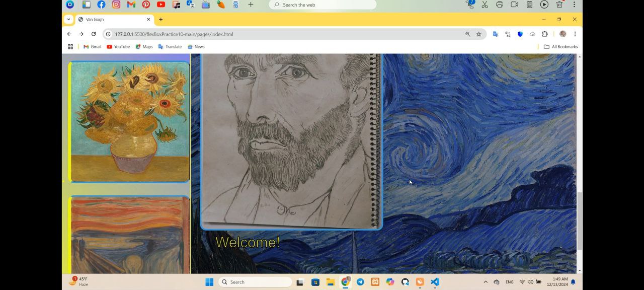Click The Scream painting thumbnail

[x=130, y=235]
